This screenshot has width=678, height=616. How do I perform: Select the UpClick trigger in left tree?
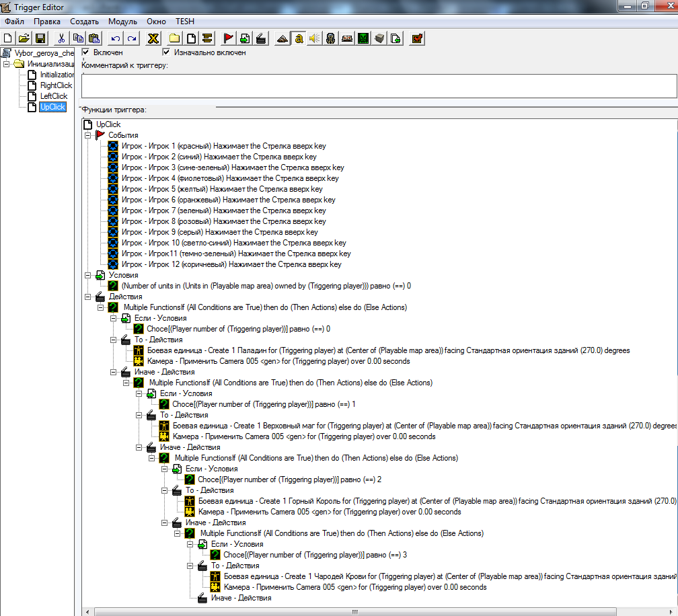tap(52, 107)
